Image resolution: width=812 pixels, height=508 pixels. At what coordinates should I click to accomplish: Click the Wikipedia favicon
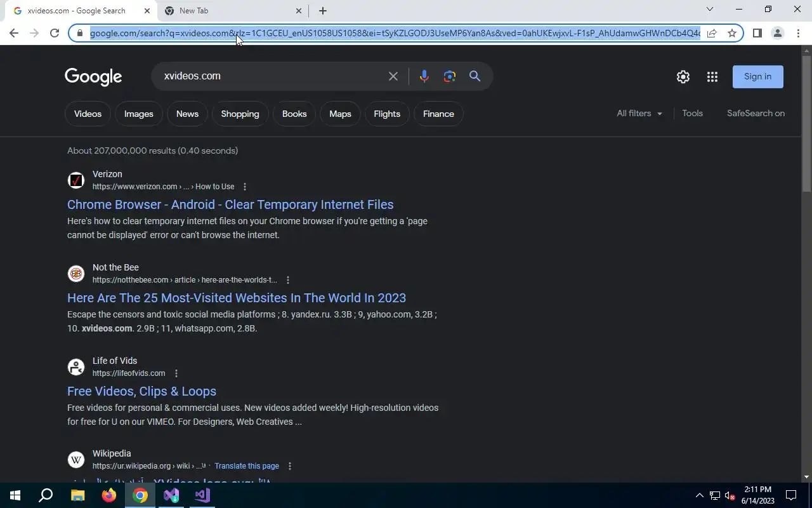click(76, 460)
